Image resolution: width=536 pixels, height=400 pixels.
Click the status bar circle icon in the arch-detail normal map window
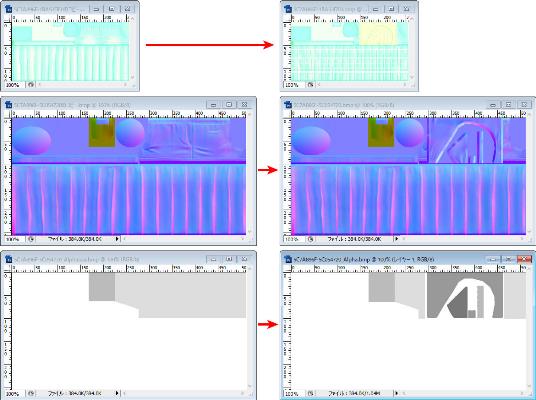click(310, 239)
